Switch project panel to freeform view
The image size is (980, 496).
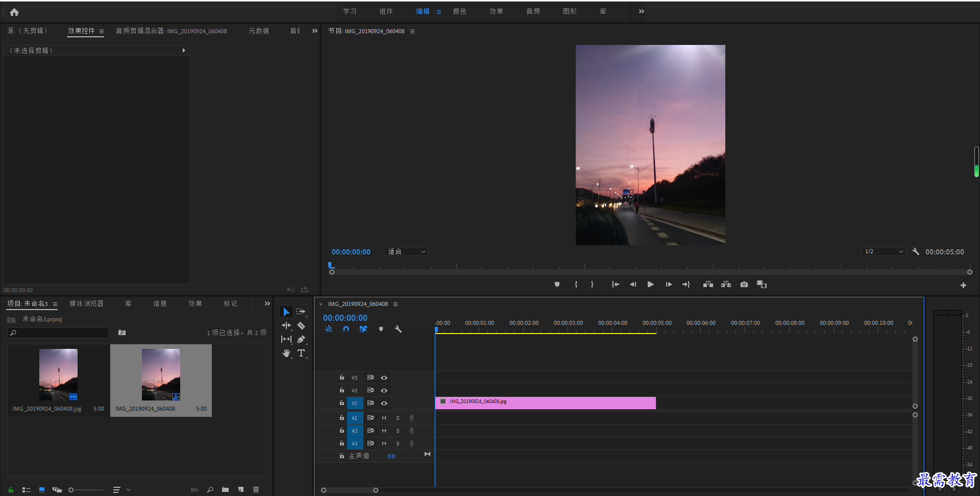coord(57,490)
